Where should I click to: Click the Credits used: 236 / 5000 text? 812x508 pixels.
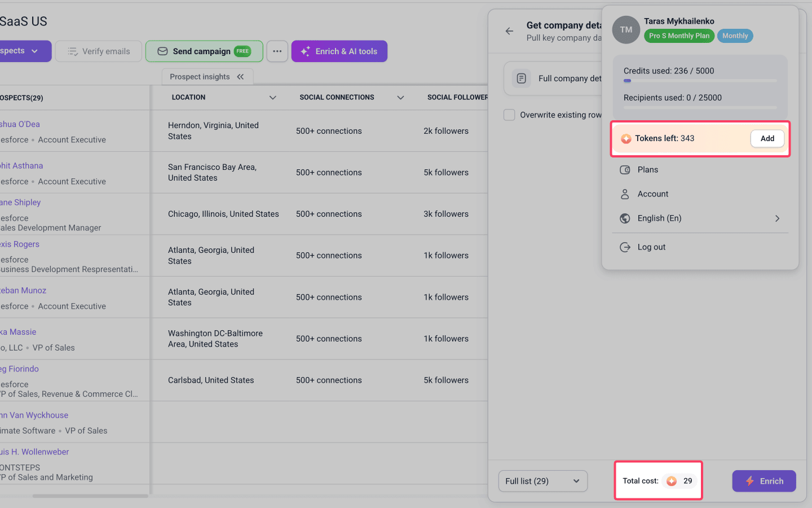coord(669,71)
